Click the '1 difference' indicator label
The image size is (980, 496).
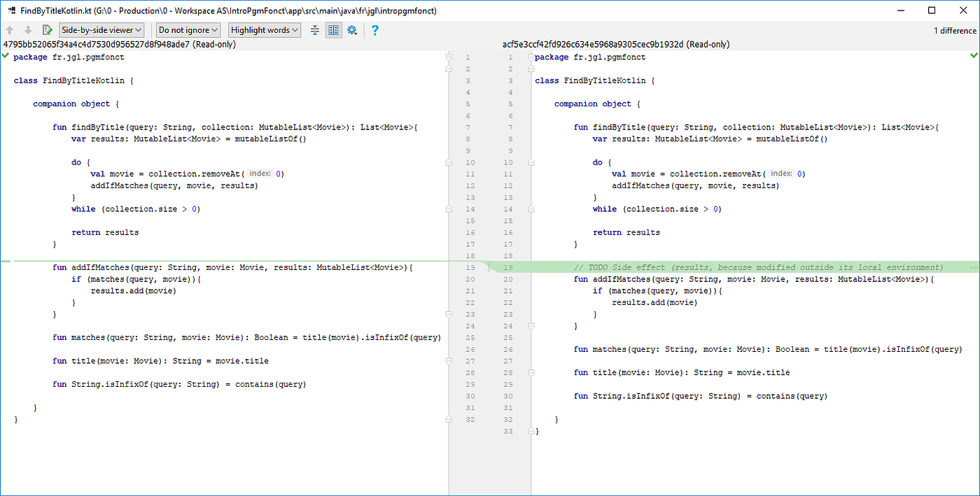click(x=955, y=30)
